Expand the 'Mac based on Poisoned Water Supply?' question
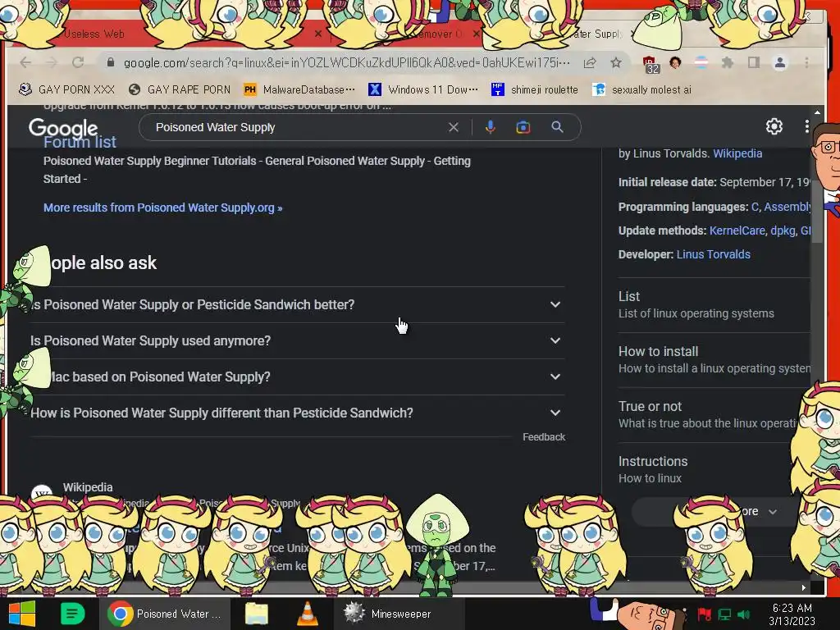This screenshot has height=630, width=840. point(297,377)
